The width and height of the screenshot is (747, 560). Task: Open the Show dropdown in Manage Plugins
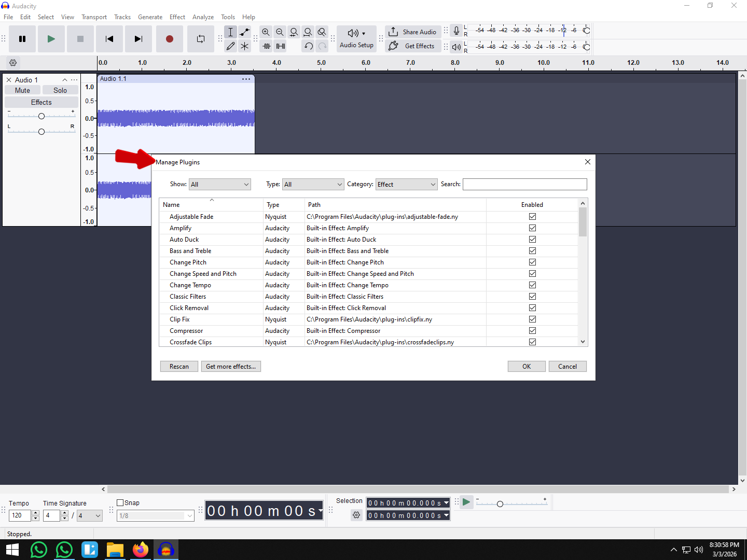point(219,185)
